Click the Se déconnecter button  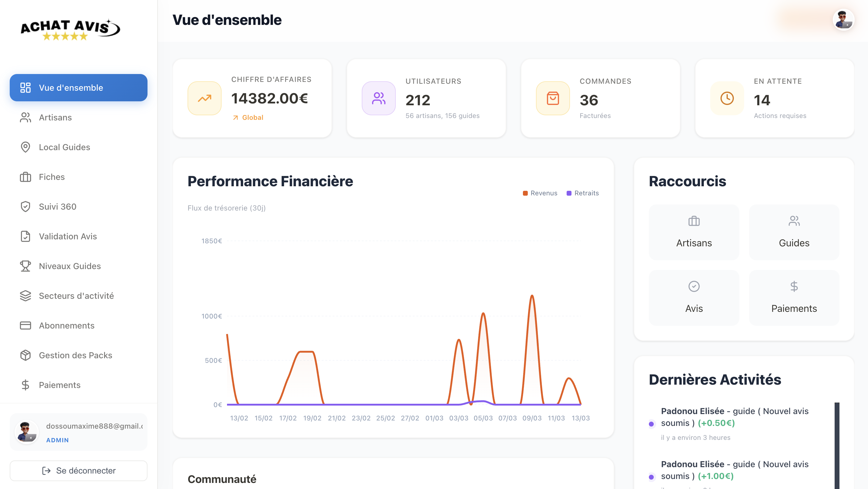[x=78, y=470]
